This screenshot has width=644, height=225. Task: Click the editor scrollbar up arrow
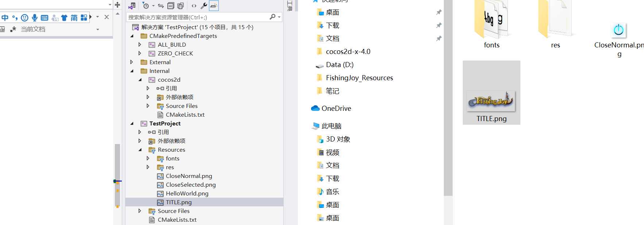tap(117, 13)
